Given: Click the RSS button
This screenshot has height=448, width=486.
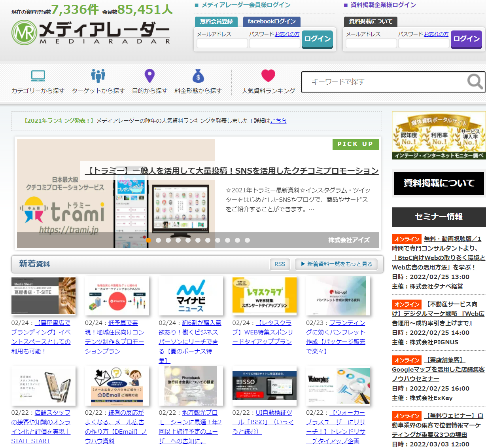Looking at the screenshot, I should pyautogui.click(x=280, y=264).
